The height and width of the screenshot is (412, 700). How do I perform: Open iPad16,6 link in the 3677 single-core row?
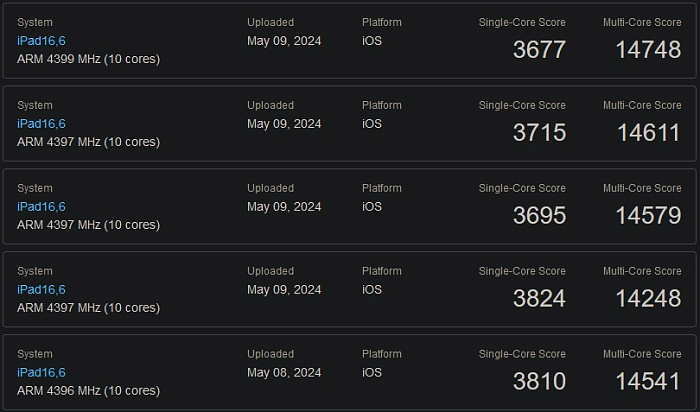pyautogui.click(x=41, y=41)
